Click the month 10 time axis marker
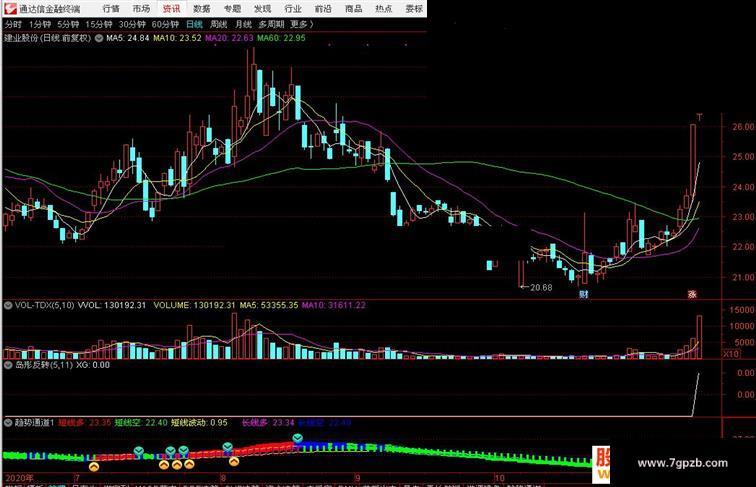 (x=499, y=478)
